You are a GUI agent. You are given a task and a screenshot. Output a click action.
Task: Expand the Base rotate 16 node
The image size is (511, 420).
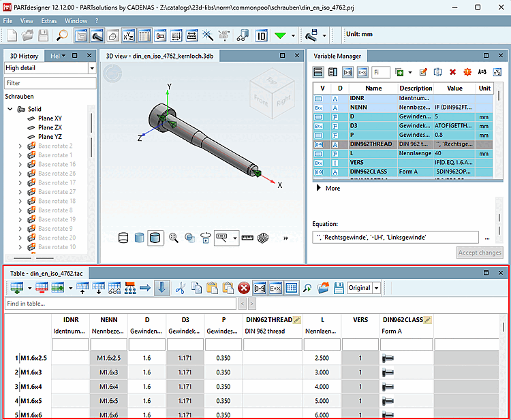coord(20,165)
